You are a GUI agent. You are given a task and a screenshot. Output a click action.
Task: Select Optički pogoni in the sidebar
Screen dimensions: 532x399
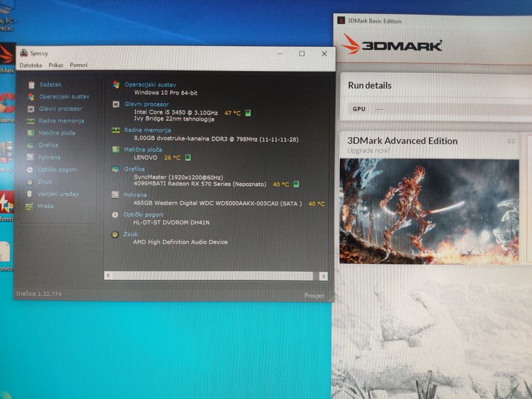coord(57,169)
